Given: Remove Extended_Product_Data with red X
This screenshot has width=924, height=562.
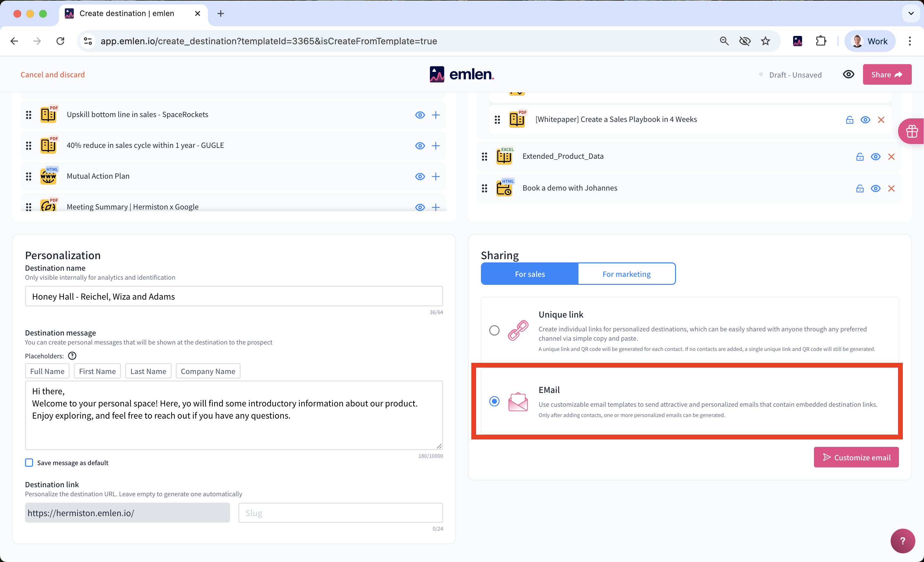Looking at the screenshot, I should 891,157.
